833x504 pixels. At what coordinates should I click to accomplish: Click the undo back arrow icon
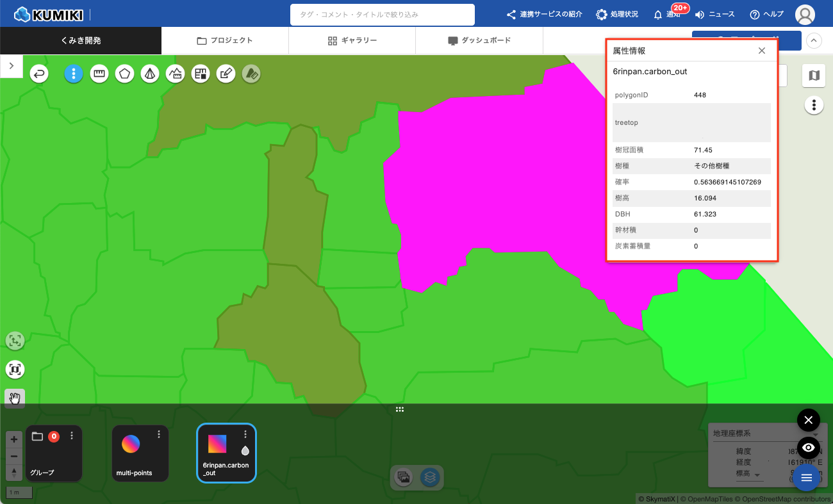(40, 74)
